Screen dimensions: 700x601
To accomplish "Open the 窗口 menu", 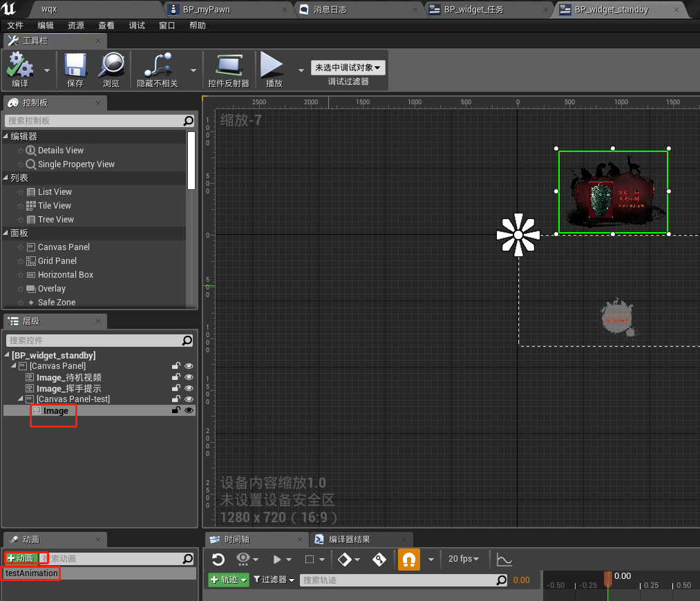I will click(x=167, y=25).
